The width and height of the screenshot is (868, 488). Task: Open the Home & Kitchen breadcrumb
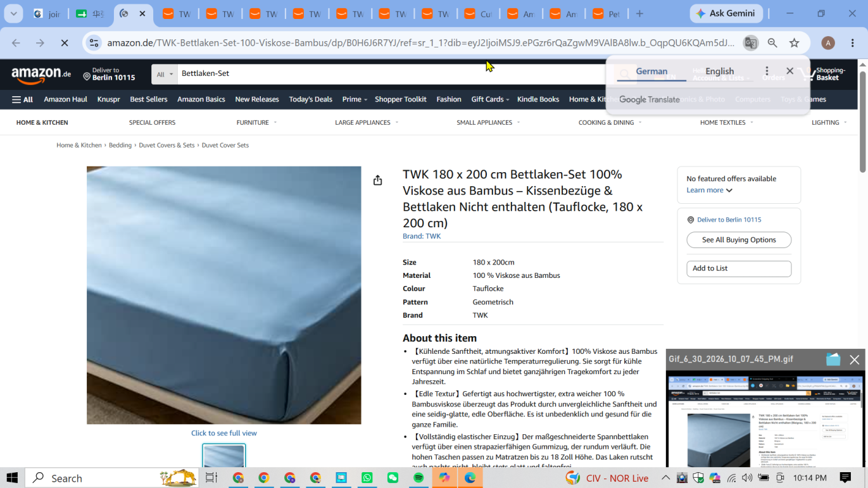[79, 146]
